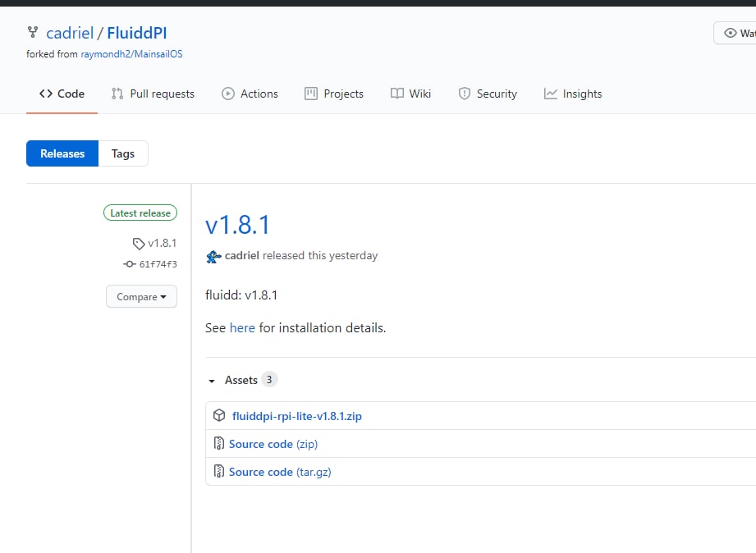Viewport: 756px width, 553px height.
Task: Click the commit icon beside 61f74f3
Action: (129, 263)
